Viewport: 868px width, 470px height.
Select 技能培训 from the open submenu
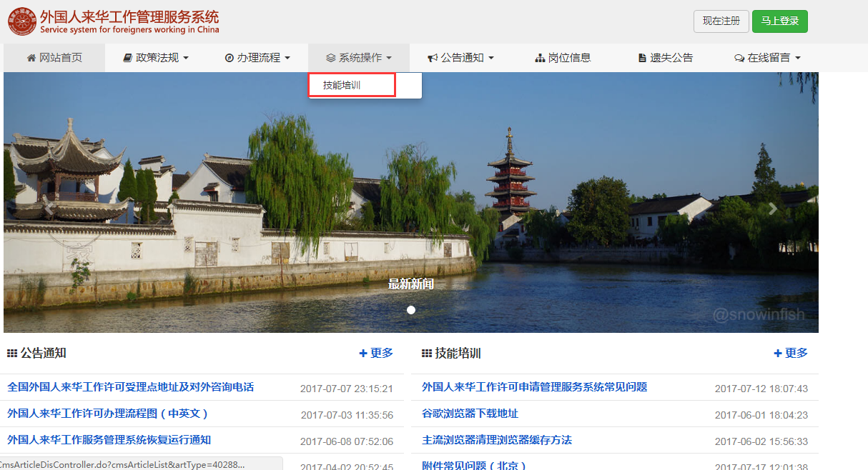point(351,84)
